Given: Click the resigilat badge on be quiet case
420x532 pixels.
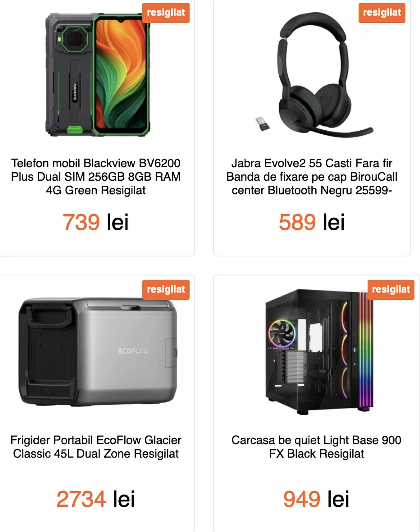Looking at the screenshot, I should [391, 290].
